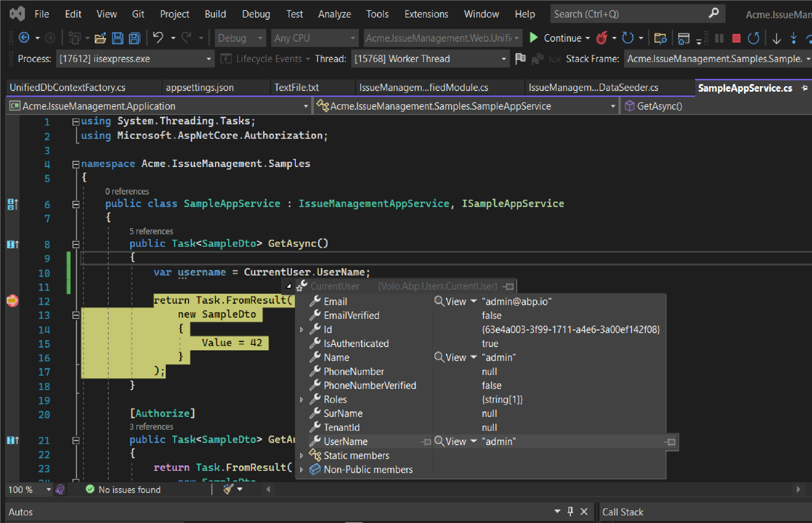Screen dimensions: 812x523
Task: Click the Continue debugging button
Action: [x=557, y=38]
